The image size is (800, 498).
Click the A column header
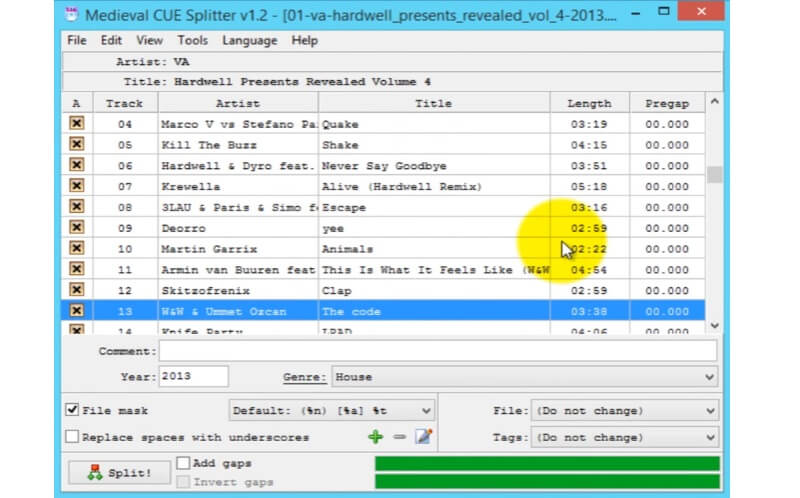pos(77,103)
